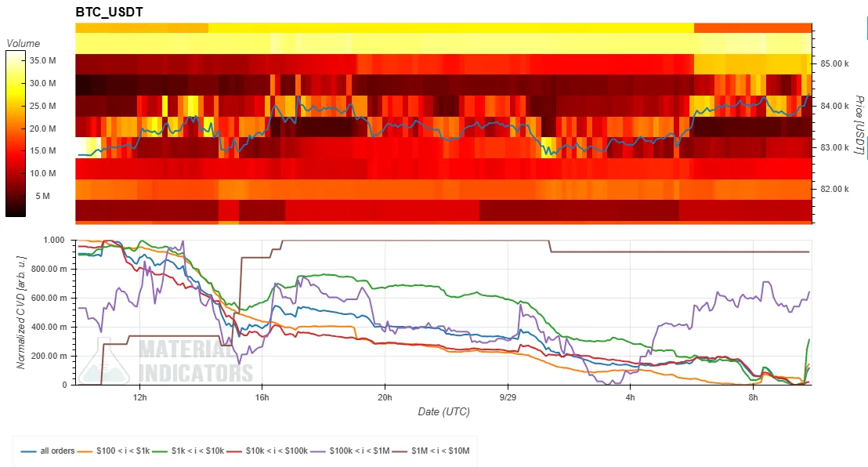Click the 84.00 k price tick label

point(835,106)
